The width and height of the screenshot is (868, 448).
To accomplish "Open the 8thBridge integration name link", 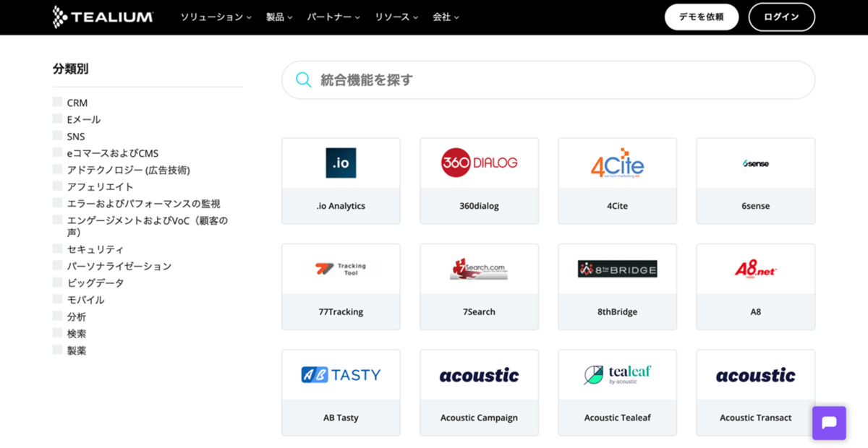I will [617, 312].
